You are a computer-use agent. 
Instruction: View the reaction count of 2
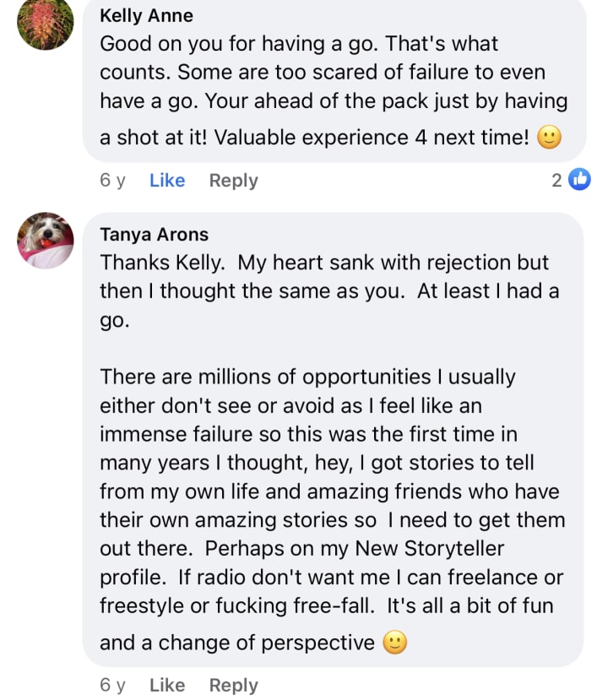[556, 179]
